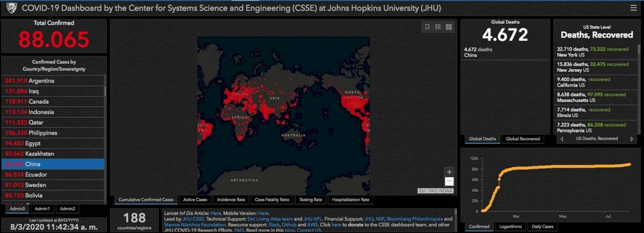Switch chart to Daily Cases tab
This screenshot has height=233, width=644.
coord(542,227)
